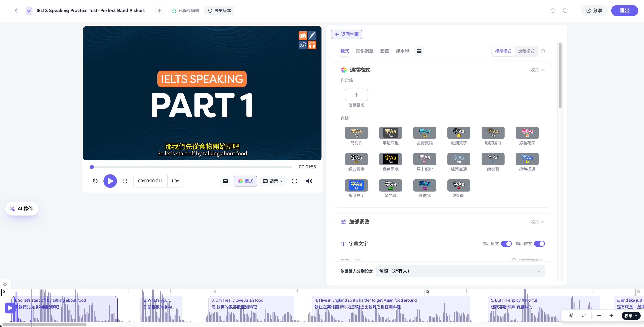Play the video with the purple play button

coord(110,181)
